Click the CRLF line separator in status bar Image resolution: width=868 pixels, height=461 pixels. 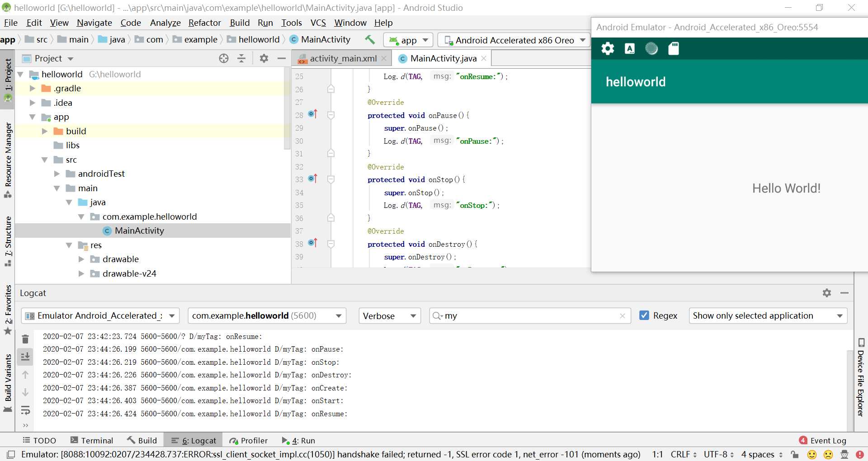tap(684, 454)
